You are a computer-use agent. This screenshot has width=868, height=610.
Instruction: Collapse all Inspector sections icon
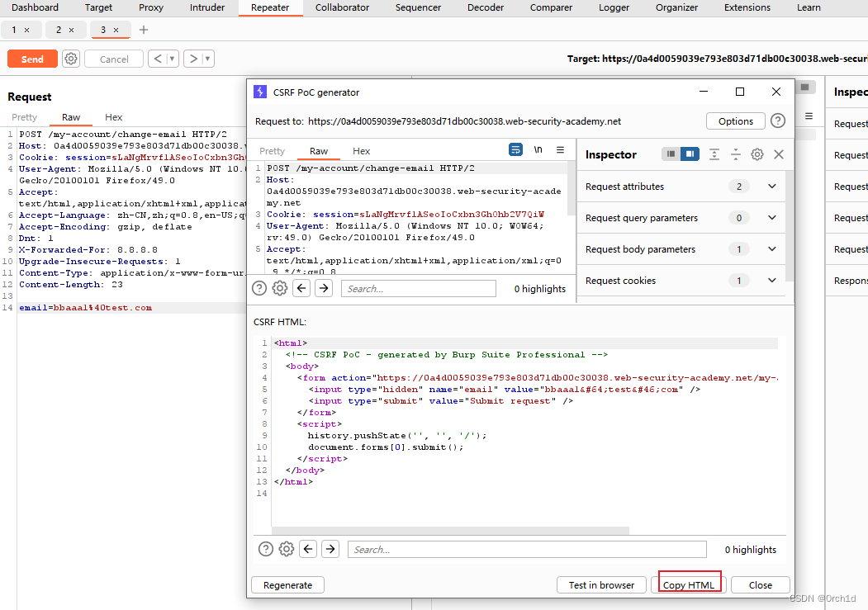tap(736, 154)
